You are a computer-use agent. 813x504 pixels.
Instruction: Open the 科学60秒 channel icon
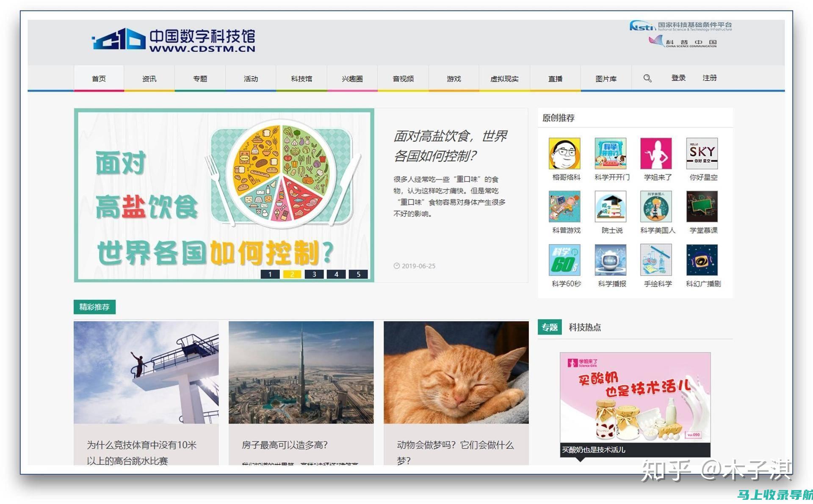tap(564, 260)
